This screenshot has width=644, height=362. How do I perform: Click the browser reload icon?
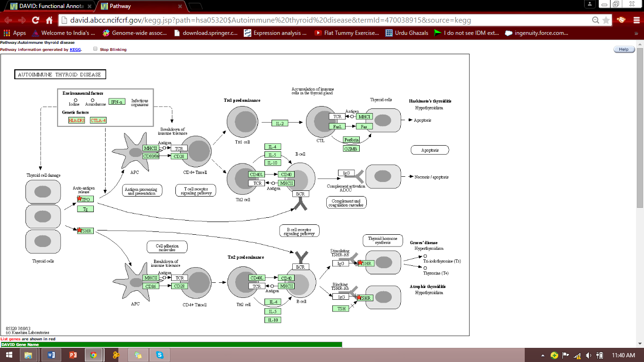35,20
